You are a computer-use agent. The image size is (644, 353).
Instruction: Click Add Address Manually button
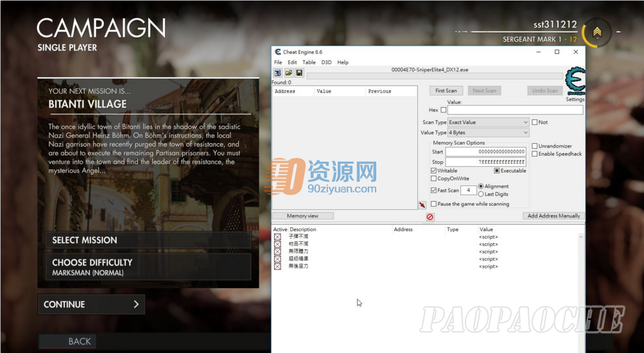(553, 216)
